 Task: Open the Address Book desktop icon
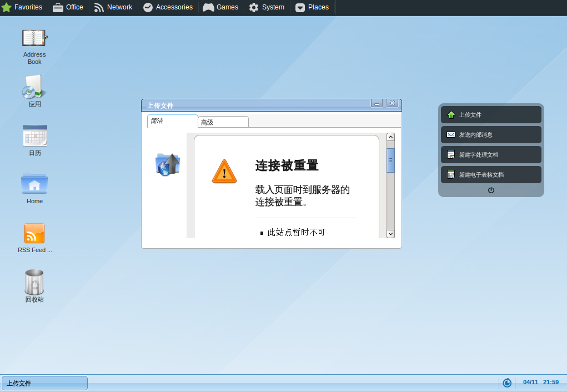coord(34,47)
